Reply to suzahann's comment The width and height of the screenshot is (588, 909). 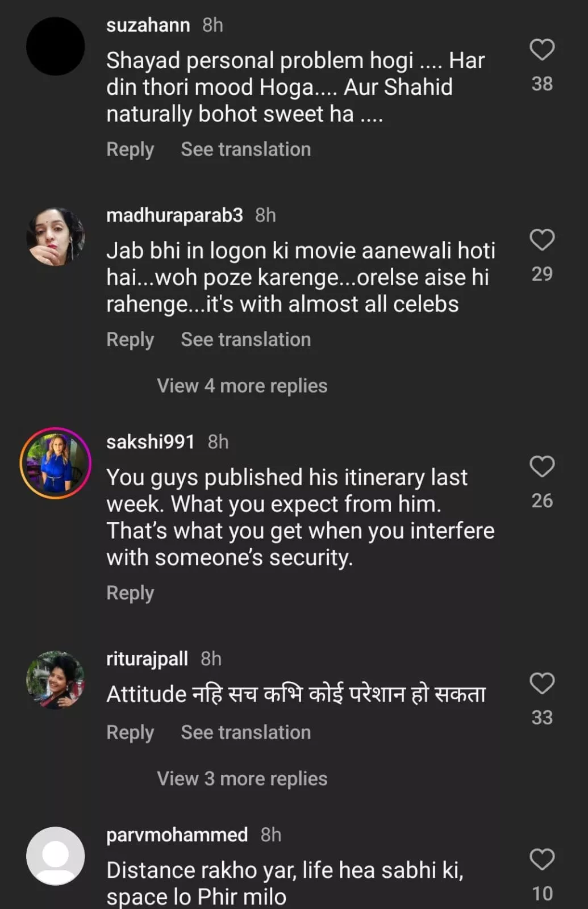click(x=130, y=149)
